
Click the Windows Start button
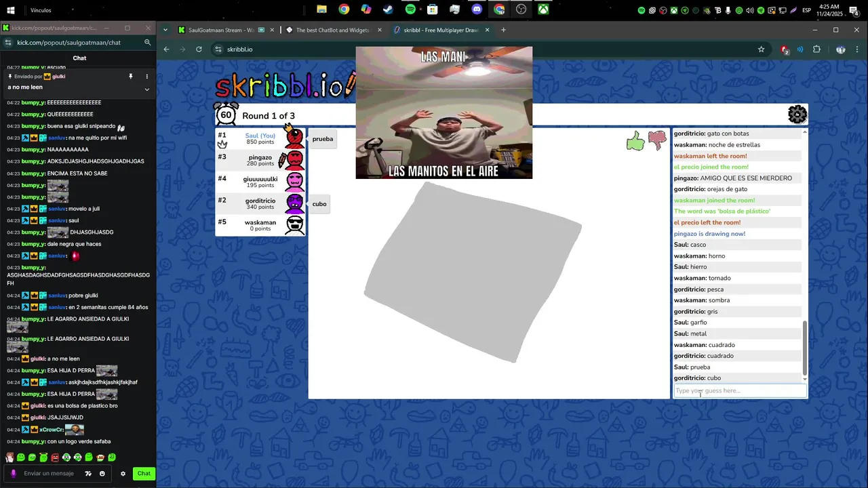pyautogui.click(x=11, y=10)
